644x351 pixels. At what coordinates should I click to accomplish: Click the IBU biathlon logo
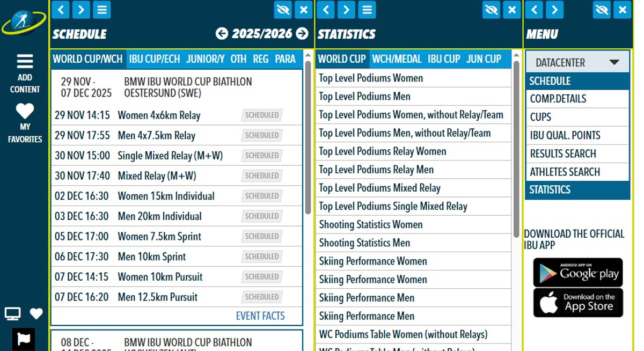(x=24, y=23)
